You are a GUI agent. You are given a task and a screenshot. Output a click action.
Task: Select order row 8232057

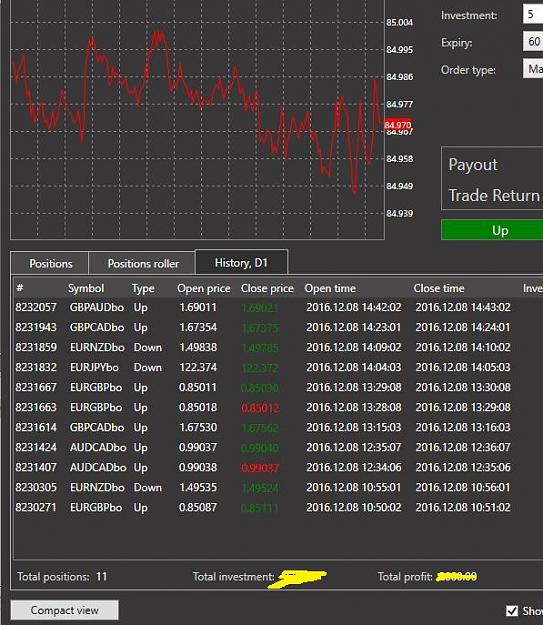click(x=278, y=307)
